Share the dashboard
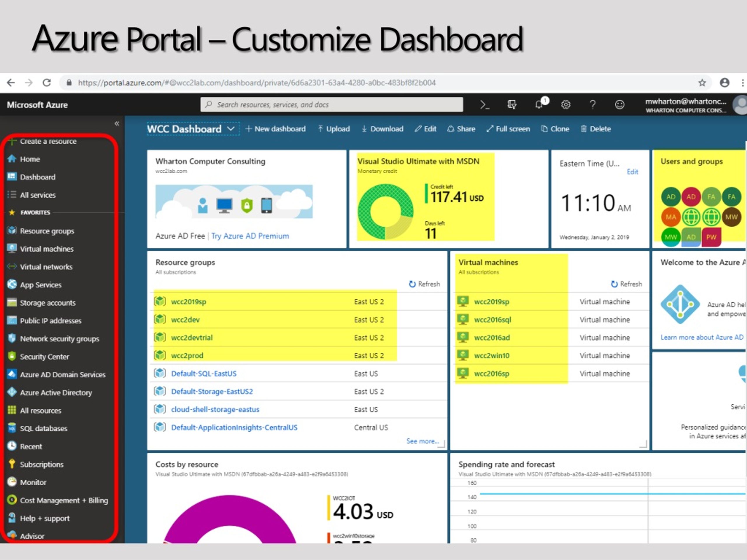The image size is (747, 560). (x=461, y=129)
